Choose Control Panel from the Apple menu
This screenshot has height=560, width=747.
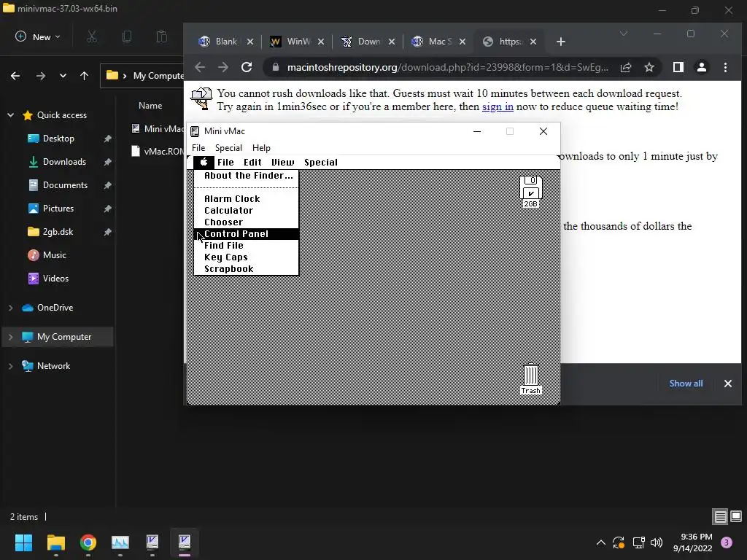[x=247, y=234]
